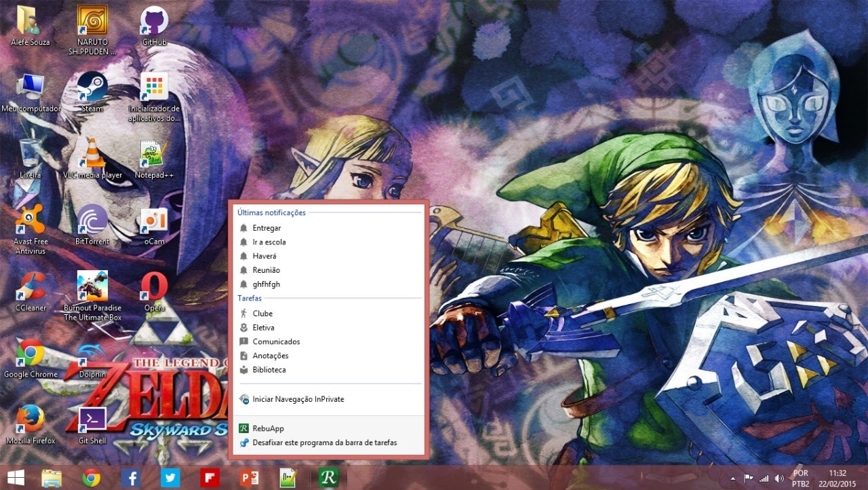Open the ghfhfgh notification

[329, 284]
